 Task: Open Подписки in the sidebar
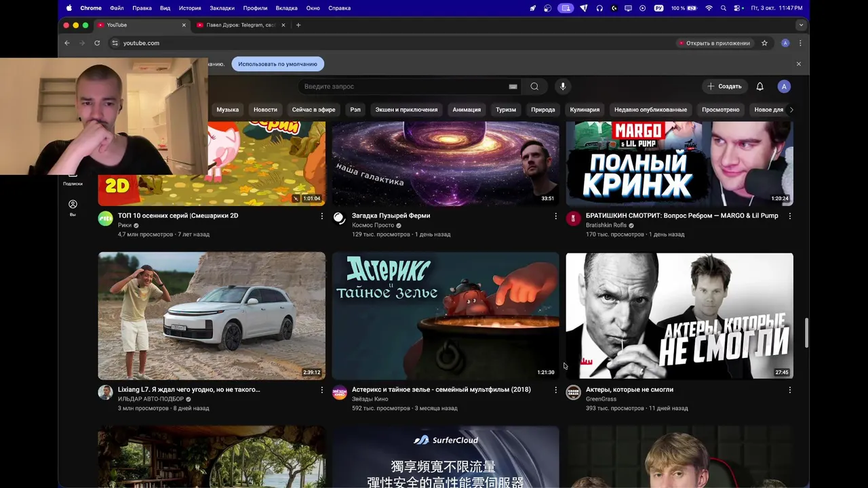(73, 180)
